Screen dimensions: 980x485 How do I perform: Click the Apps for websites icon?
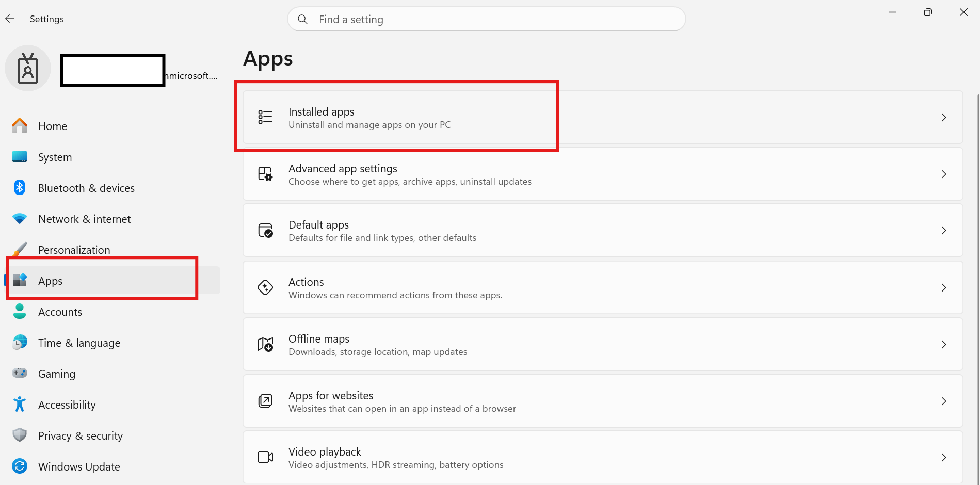pos(265,401)
